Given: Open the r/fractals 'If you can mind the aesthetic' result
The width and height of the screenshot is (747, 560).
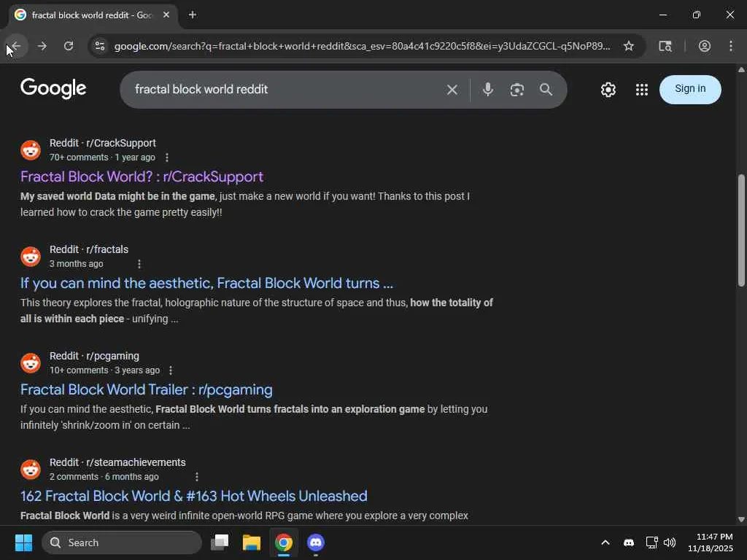Looking at the screenshot, I should point(206,284).
